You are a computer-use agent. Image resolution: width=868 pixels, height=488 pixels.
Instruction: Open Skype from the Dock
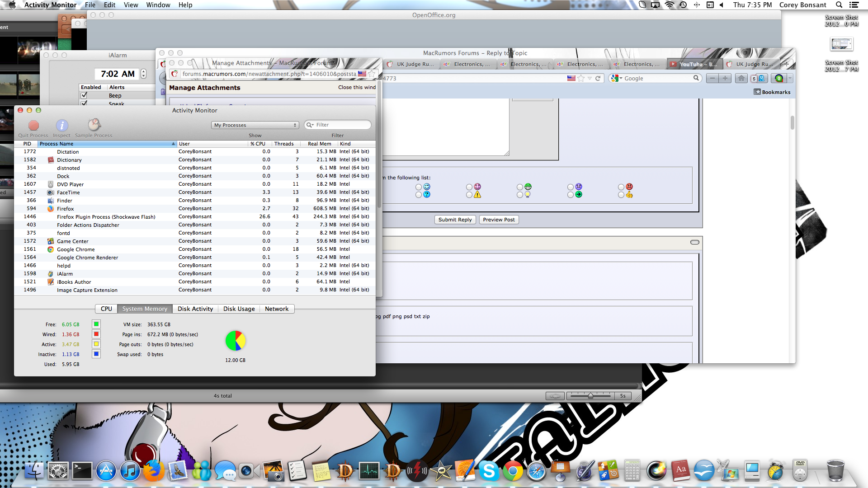489,471
